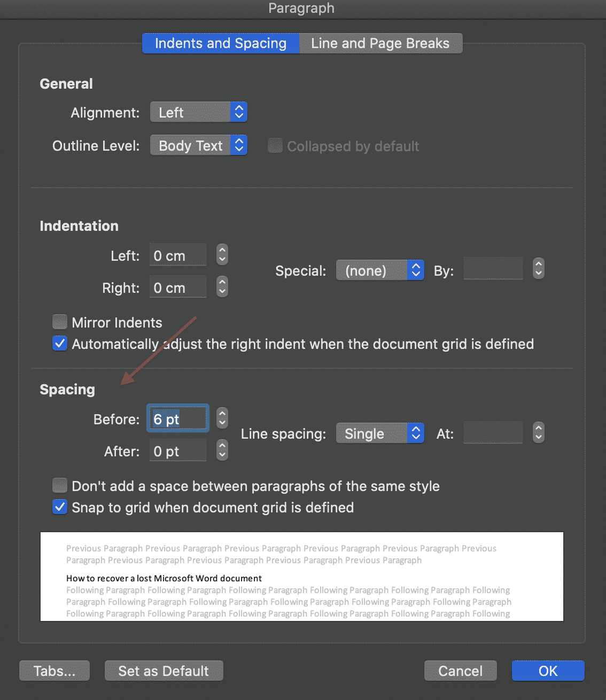
Task: Click the up arrow on Before spacing stepper
Action: click(222, 414)
